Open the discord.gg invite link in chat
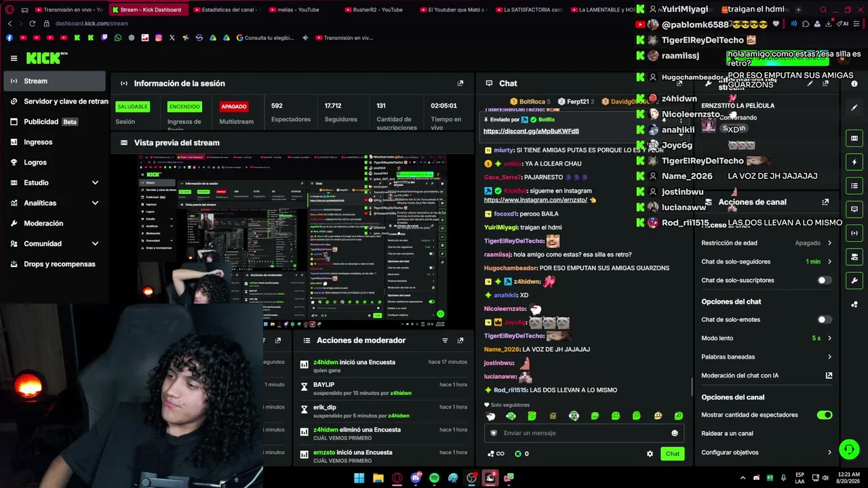This screenshot has width=868, height=488. pyautogui.click(x=531, y=131)
